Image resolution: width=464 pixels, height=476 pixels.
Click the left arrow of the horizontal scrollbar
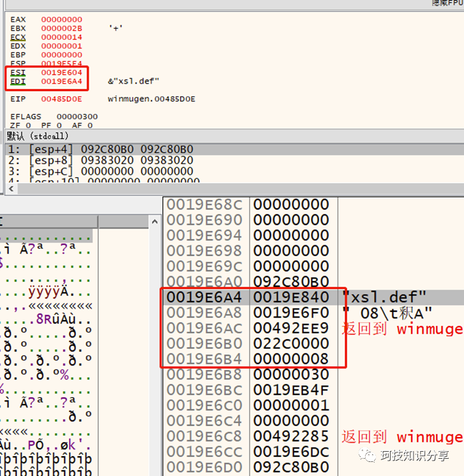[11, 189]
